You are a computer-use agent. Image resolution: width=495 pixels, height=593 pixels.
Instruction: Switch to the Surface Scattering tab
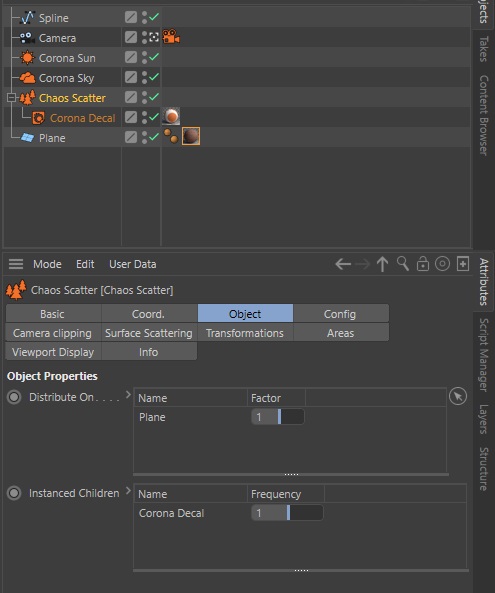149,333
